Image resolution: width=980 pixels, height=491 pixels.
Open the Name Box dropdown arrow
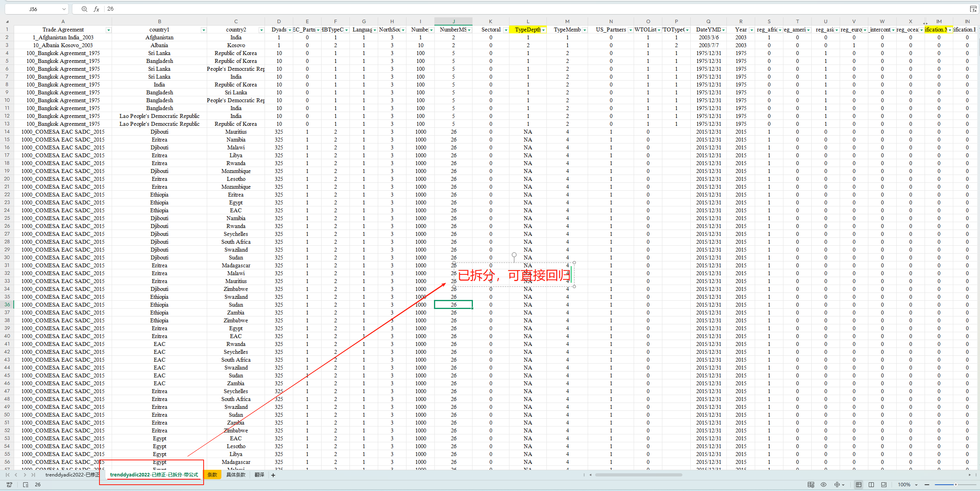pyautogui.click(x=64, y=9)
